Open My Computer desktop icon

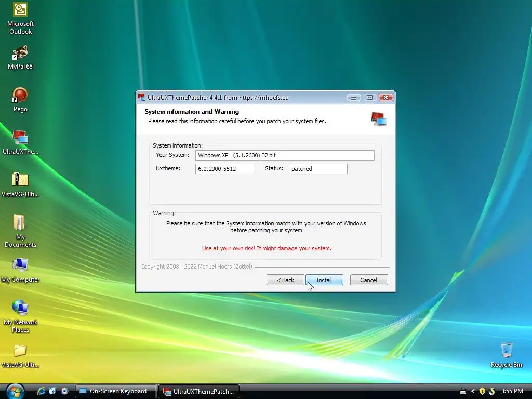[20, 270]
